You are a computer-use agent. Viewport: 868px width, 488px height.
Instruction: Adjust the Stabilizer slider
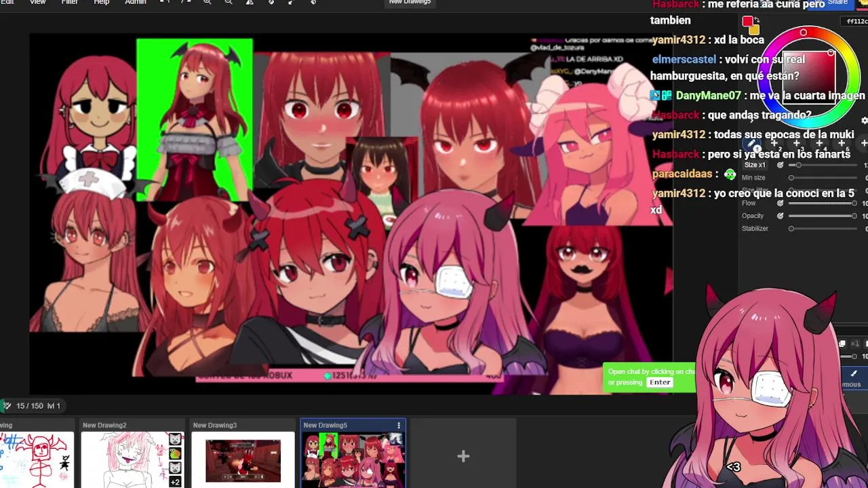824,229
